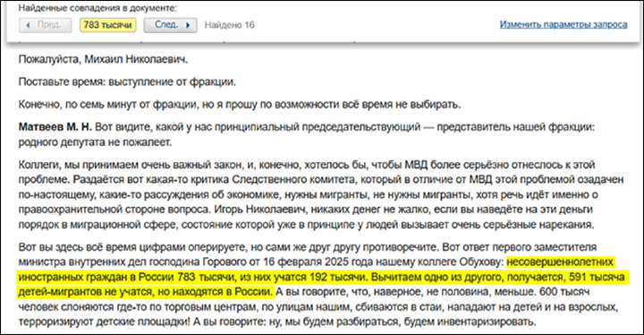Image resolution: width=644 pixels, height=335 pixels.
Task: Click the left arrow icon on Пред.
Action: point(28,25)
